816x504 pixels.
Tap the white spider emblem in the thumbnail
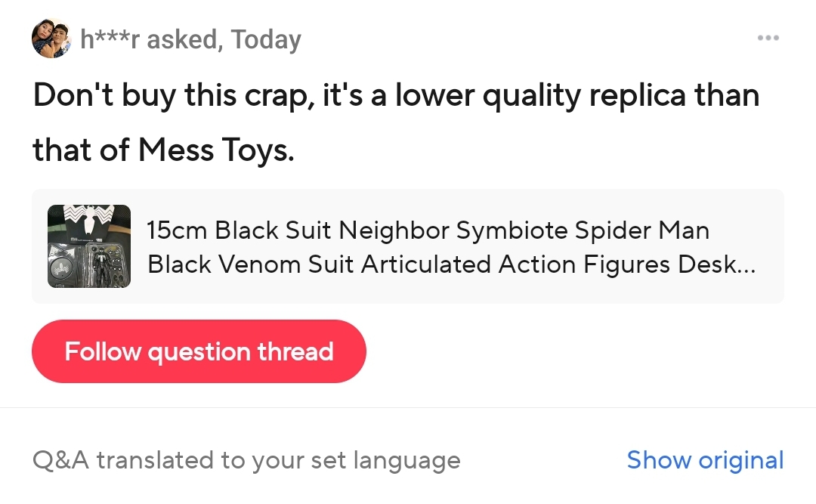tap(89, 221)
